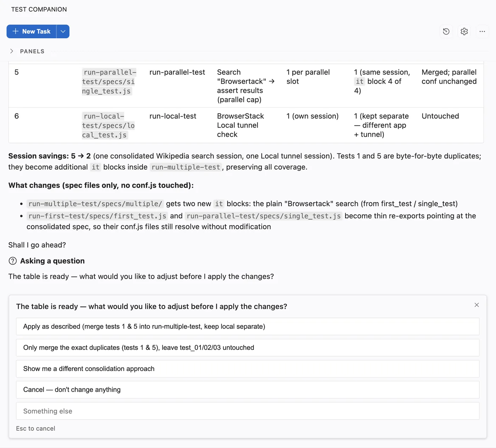
Task: Click the "1 per parallel slot" cell
Action: click(308, 77)
